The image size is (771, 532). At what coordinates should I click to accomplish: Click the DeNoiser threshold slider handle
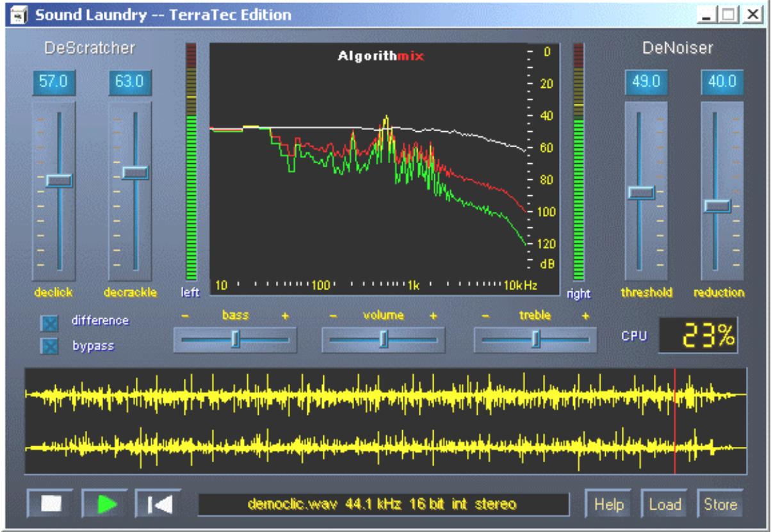tap(641, 192)
